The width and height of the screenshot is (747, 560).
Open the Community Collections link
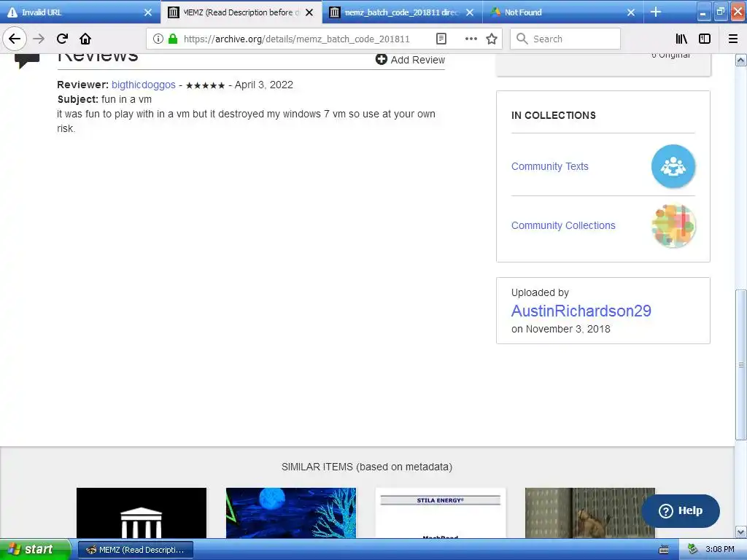(x=563, y=225)
